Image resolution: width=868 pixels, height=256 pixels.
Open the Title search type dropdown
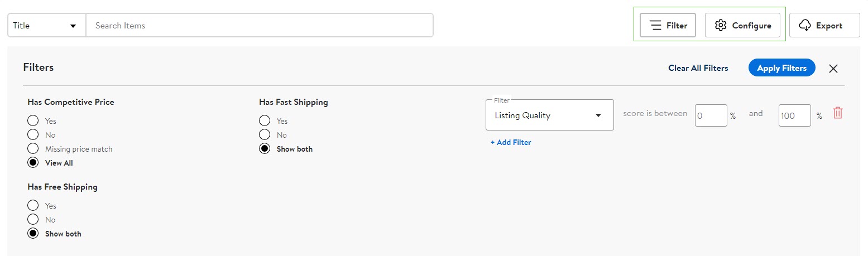(47, 26)
